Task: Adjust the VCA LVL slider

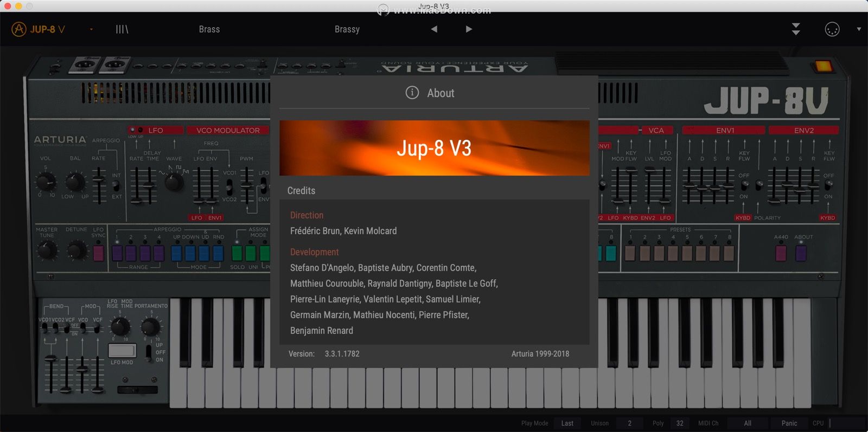Action: pyautogui.click(x=649, y=185)
